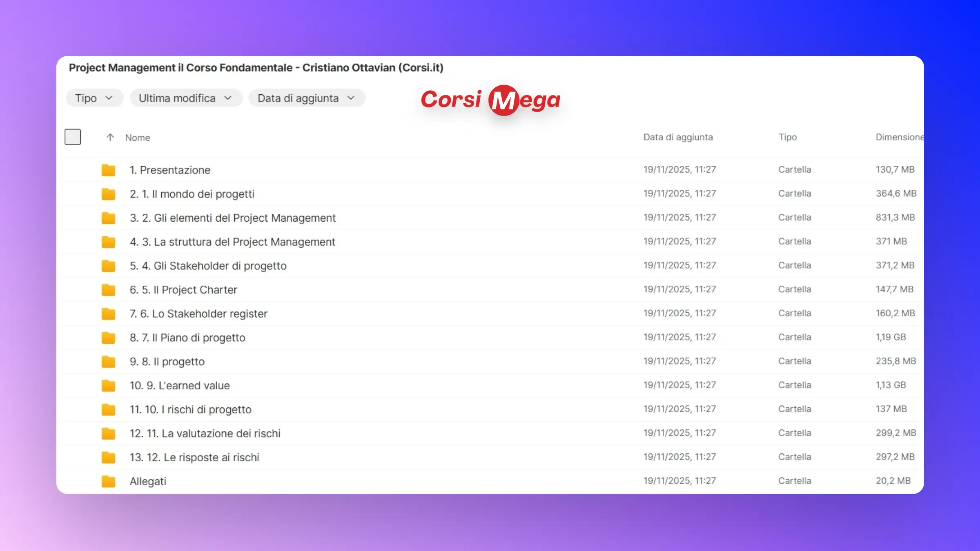The height and width of the screenshot is (551, 980).
Task: Open 3. 2. Gli elementi del Project Management
Action: coord(233,218)
